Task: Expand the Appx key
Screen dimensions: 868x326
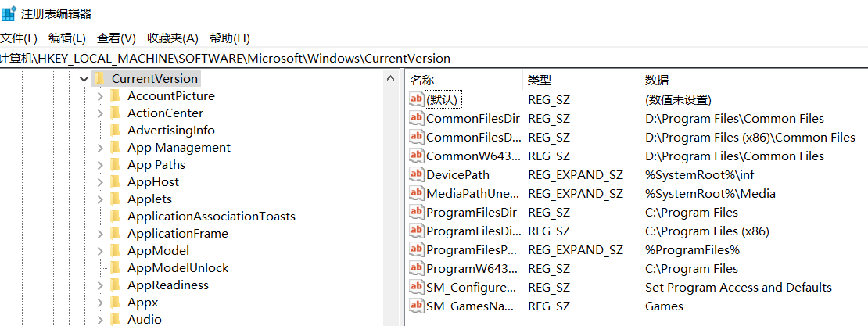Action: coord(100,303)
